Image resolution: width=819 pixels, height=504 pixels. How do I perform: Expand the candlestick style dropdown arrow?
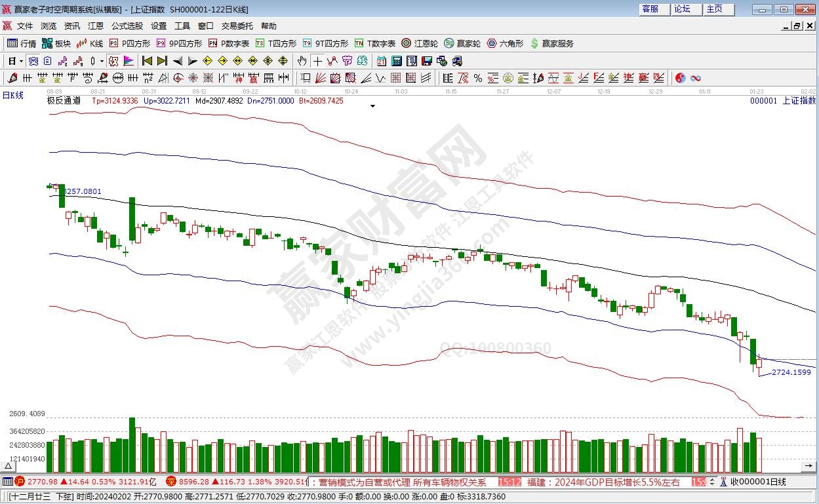102,61
